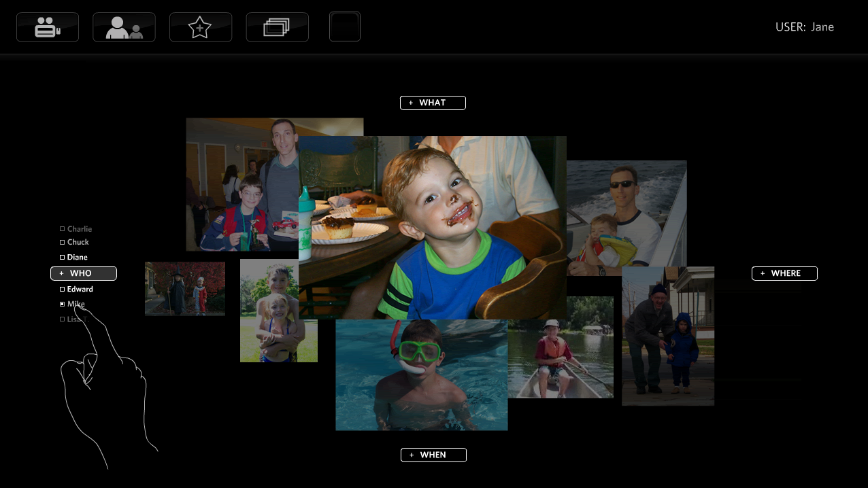
Task: Open photo of person in canoe
Action: point(561,347)
